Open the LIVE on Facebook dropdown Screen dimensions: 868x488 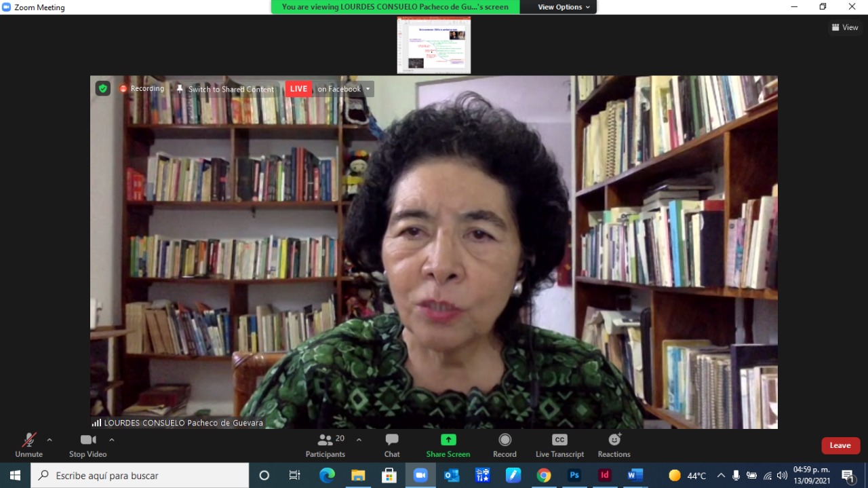point(368,89)
